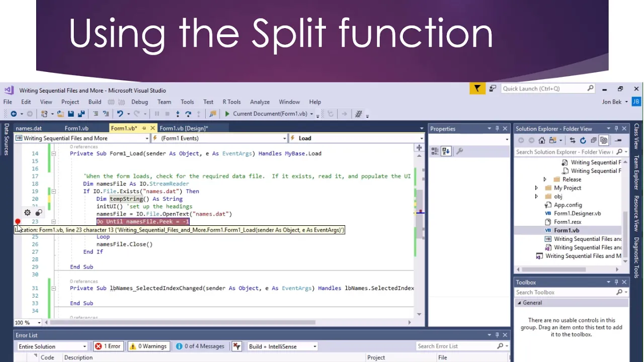Screen dimensions: 644x362
Task: Click the Collapse All icon in Solution Explorer
Action: pyautogui.click(x=594, y=140)
